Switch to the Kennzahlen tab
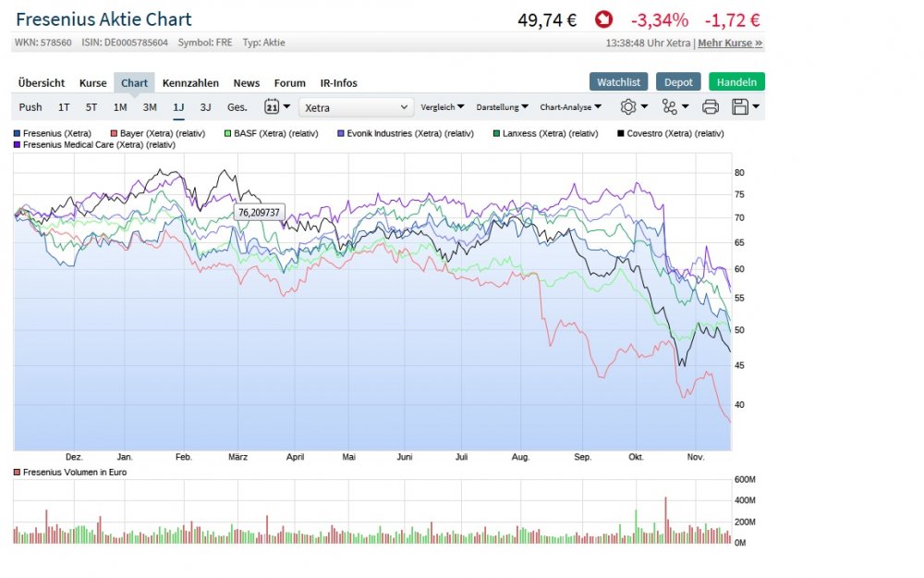The width and height of the screenshot is (924, 578). [x=190, y=82]
